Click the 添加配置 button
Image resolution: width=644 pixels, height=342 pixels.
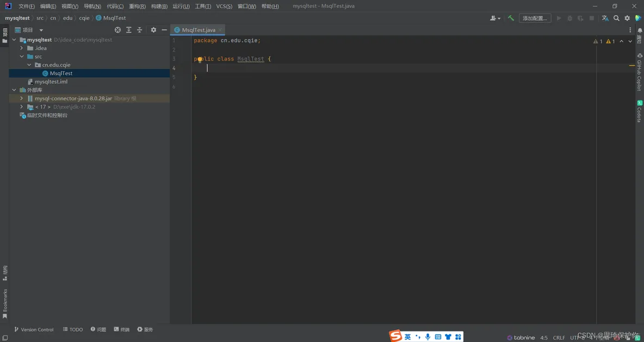click(535, 18)
